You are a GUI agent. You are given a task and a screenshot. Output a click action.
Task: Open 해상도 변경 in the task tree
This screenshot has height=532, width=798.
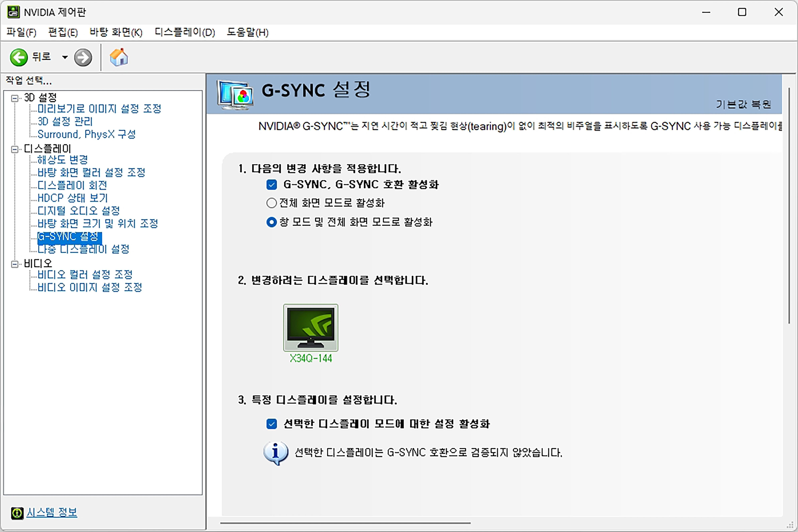pyautogui.click(x=62, y=160)
